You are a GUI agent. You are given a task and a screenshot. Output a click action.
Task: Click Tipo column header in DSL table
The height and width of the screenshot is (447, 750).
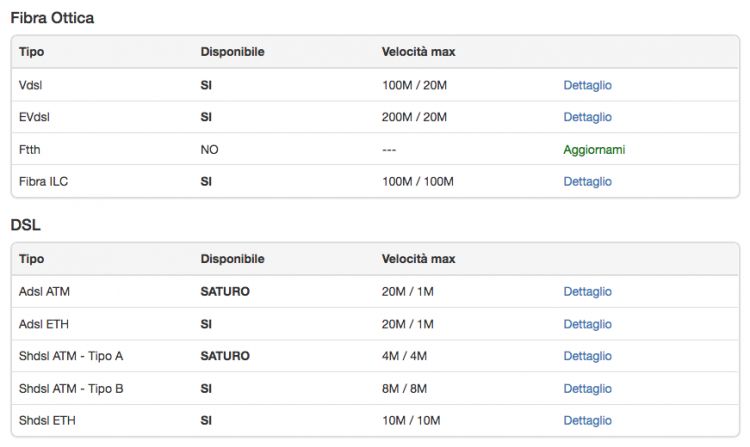[31, 259]
